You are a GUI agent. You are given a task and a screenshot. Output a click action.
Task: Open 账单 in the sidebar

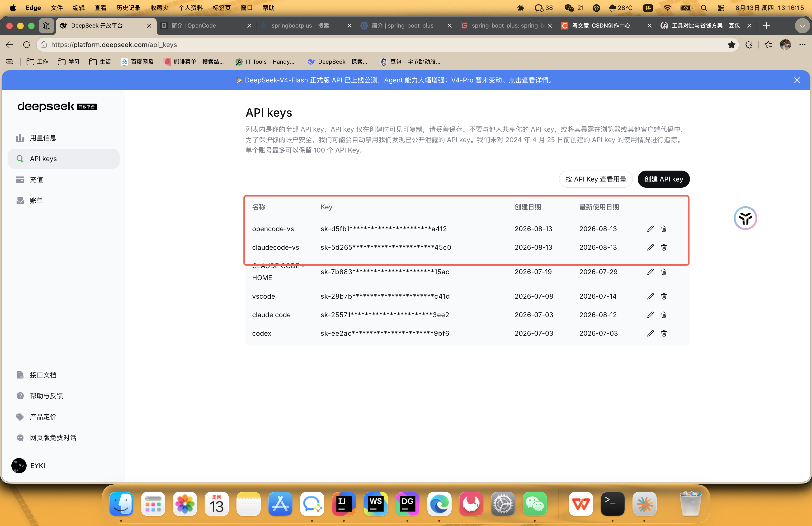coord(63,200)
